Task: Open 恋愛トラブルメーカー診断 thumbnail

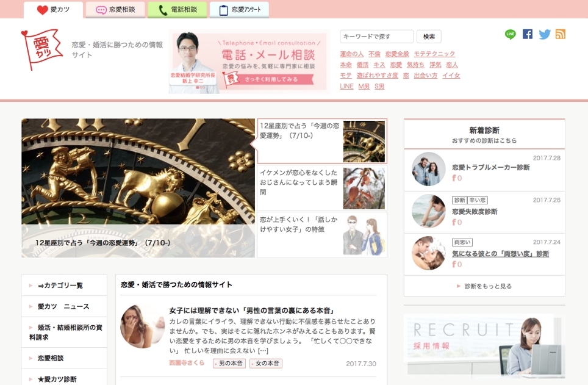Action: point(429,169)
